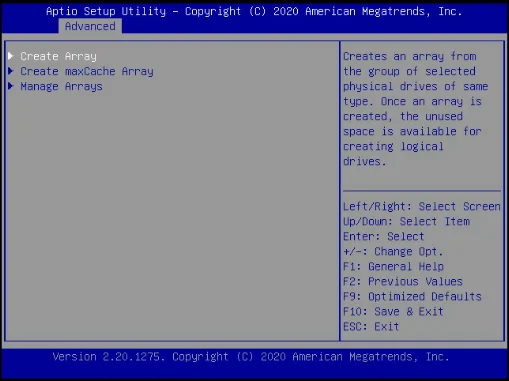Image resolution: width=509 pixels, height=381 pixels.
Task: Click the arrow beside Create Array
Action: coord(11,56)
